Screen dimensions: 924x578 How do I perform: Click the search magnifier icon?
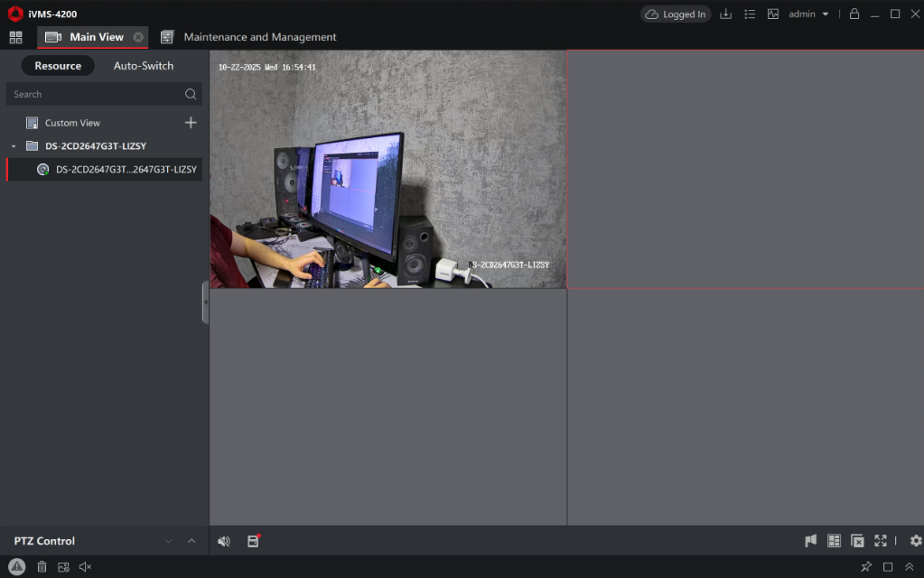191,94
